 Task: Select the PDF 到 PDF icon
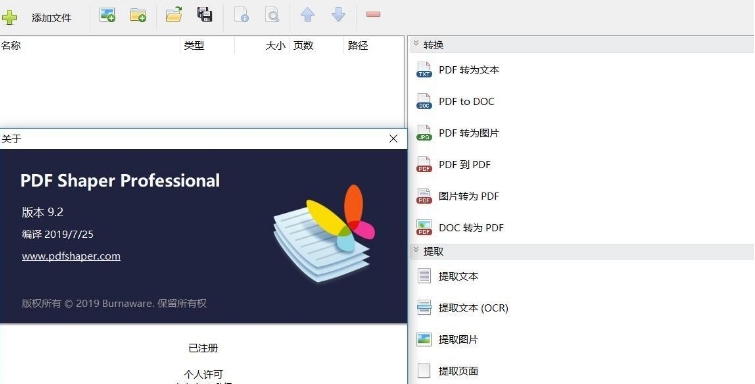tap(424, 165)
